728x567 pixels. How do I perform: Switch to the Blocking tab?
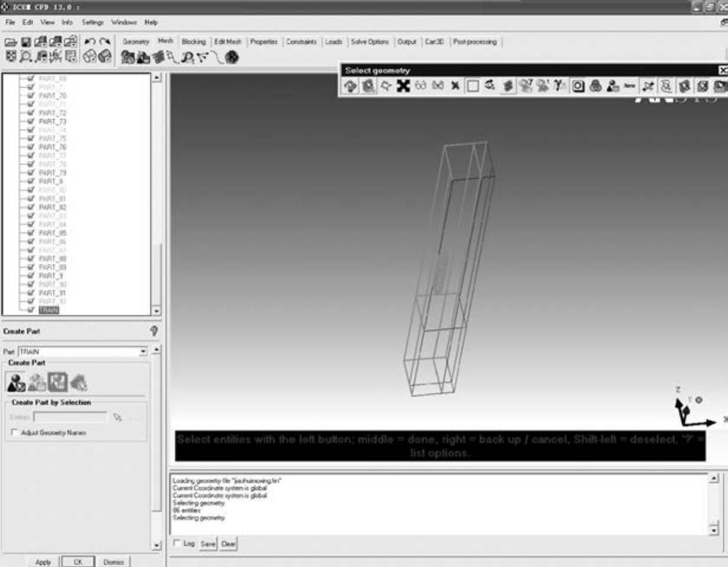pyautogui.click(x=194, y=41)
